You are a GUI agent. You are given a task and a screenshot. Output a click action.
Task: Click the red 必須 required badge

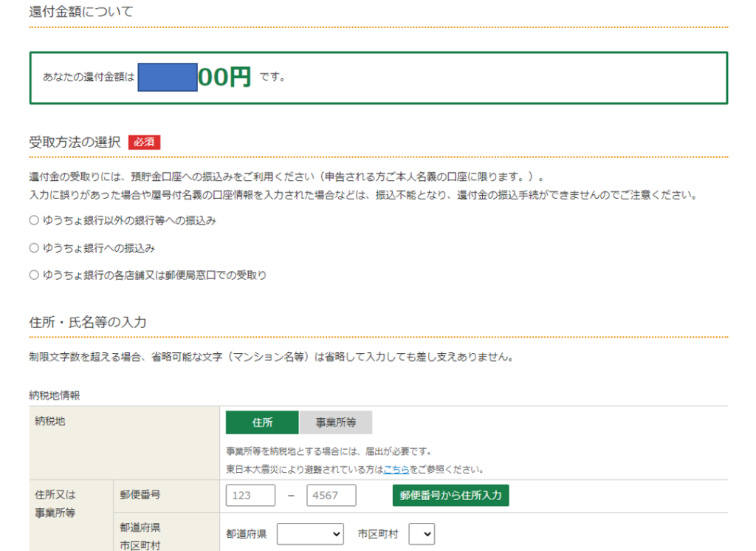tap(144, 143)
